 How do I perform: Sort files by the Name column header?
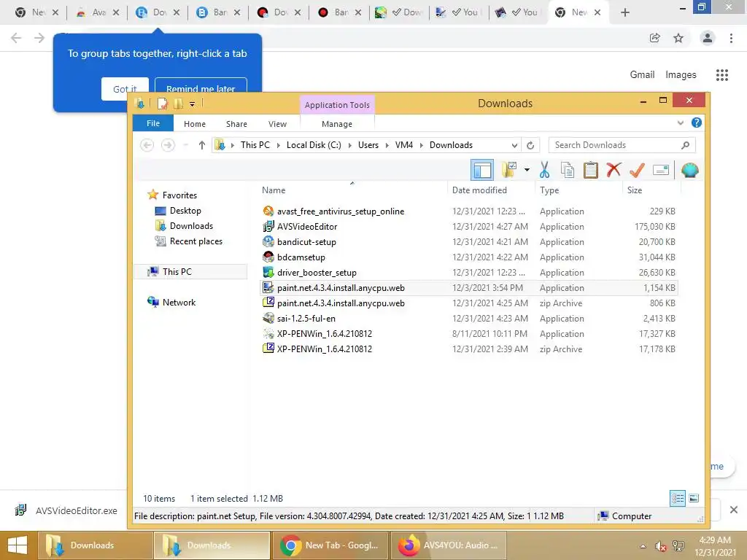click(274, 190)
